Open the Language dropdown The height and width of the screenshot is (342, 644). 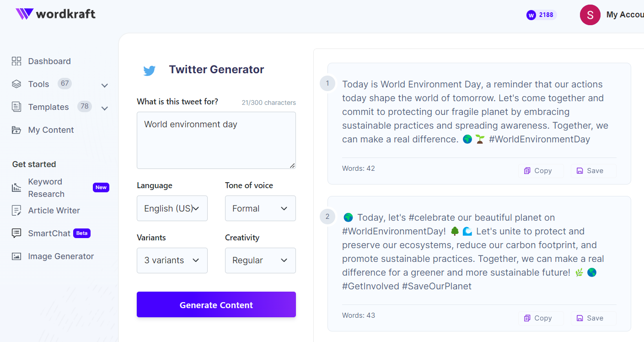(x=172, y=208)
